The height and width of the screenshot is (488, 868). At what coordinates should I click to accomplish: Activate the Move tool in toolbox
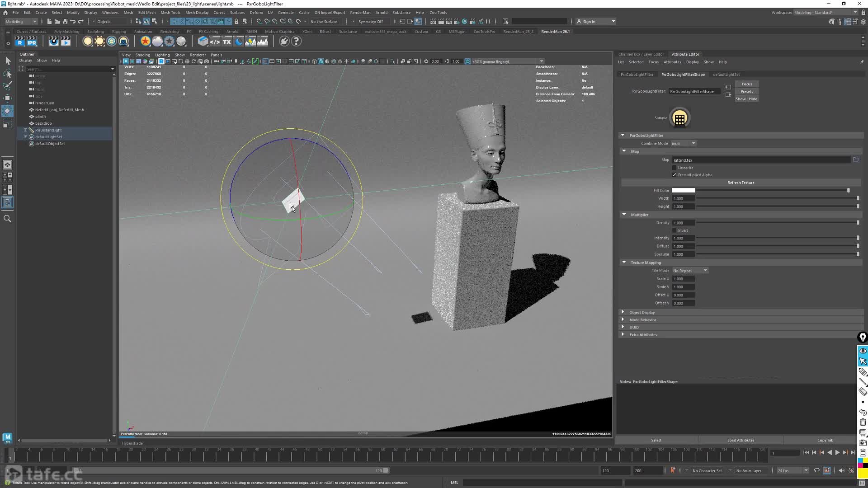point(7,98)
